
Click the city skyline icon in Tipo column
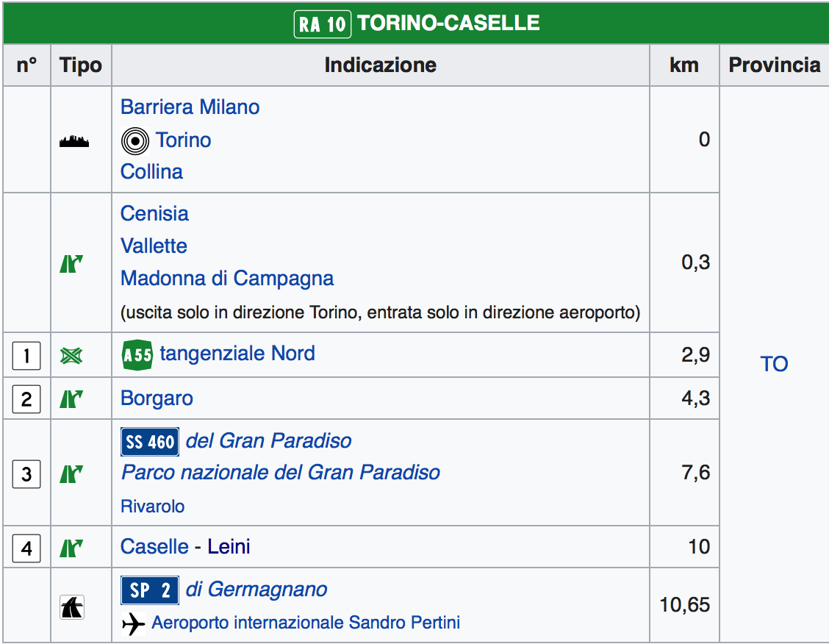click(73, 141)
